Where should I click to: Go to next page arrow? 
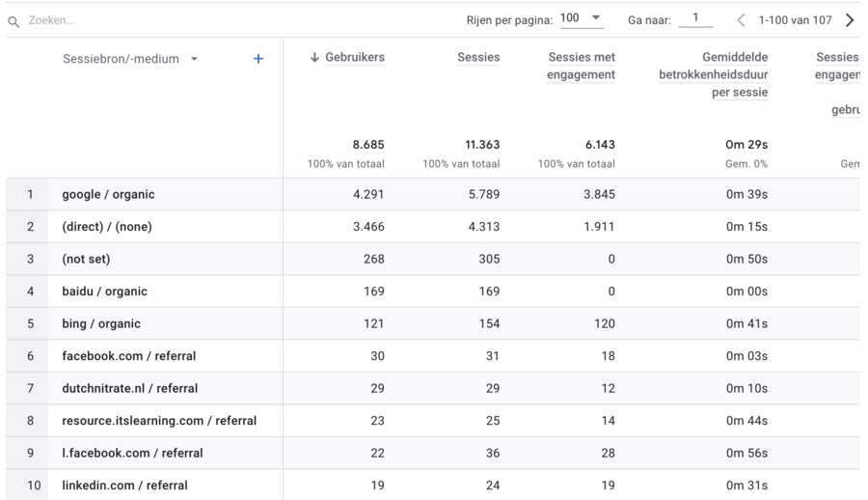click(x=850, y=20)
